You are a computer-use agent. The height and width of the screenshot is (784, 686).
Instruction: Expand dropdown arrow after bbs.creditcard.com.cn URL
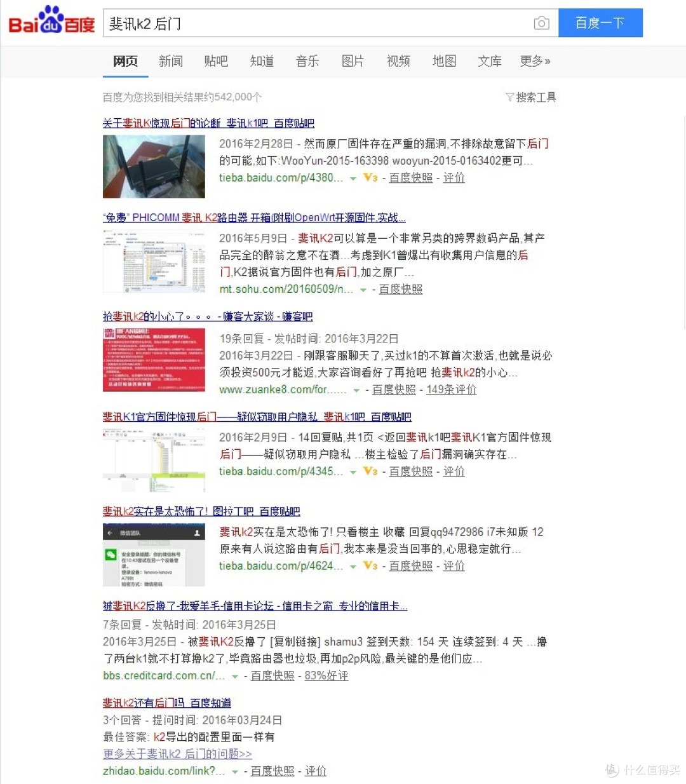235,677
